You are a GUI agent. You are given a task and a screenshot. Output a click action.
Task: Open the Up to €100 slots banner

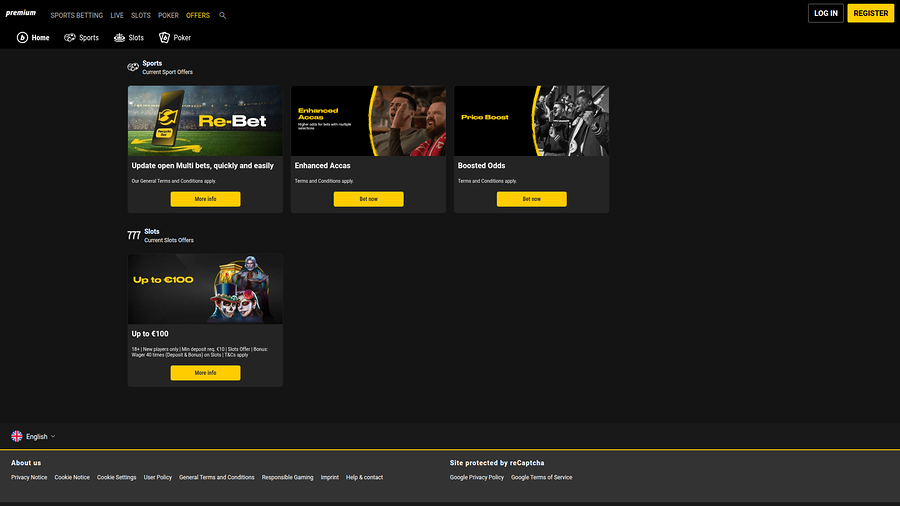(205, 289)
